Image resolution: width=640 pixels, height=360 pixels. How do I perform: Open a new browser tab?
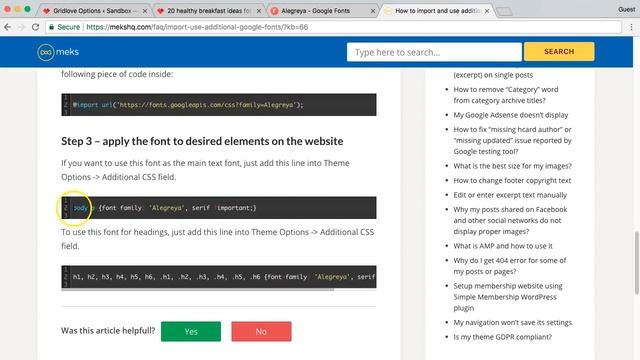(x=504, y=11)
